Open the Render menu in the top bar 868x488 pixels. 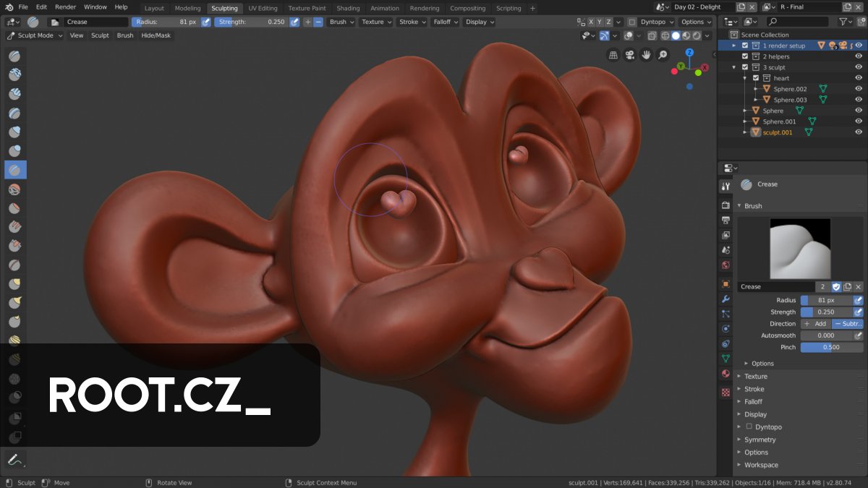(x=65, y=7)
